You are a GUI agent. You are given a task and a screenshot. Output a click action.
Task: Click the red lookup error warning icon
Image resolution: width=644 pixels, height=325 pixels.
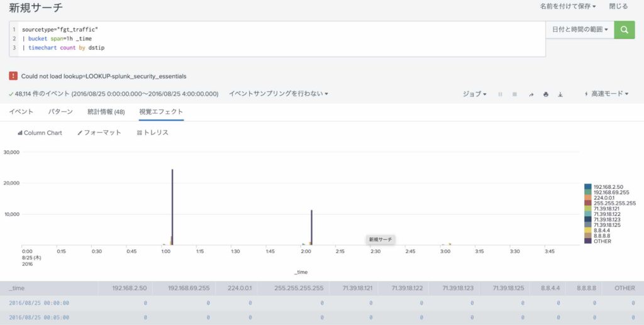click(13, 76)
